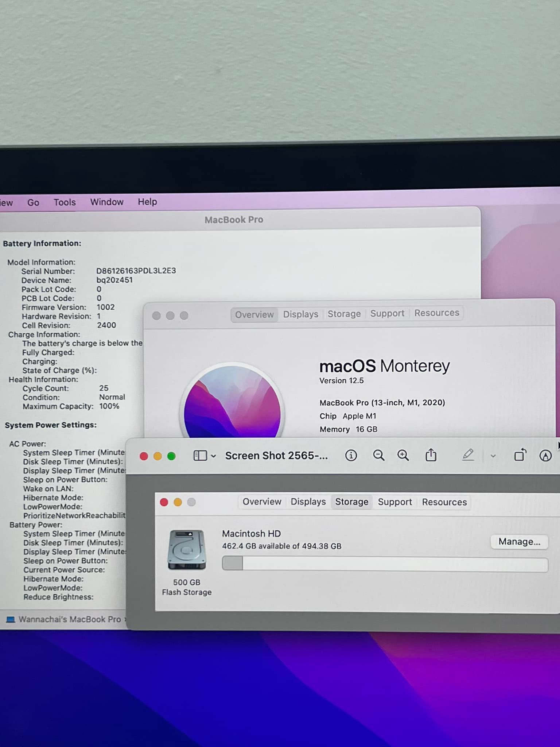This screenshot has height=747, width=560.
Task: Click the zoom in magnifier icon
Action: [x=403, y=455]
